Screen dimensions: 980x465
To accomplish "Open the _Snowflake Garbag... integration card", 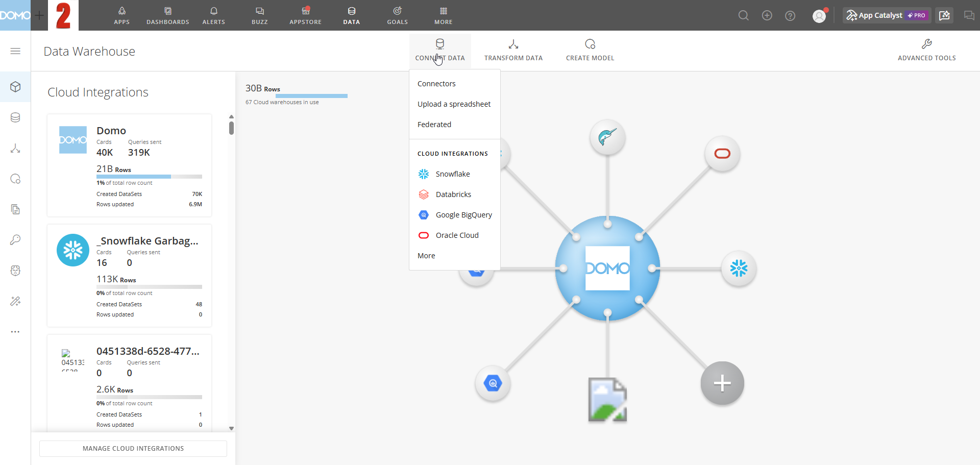I will click(x=129, y=276).
